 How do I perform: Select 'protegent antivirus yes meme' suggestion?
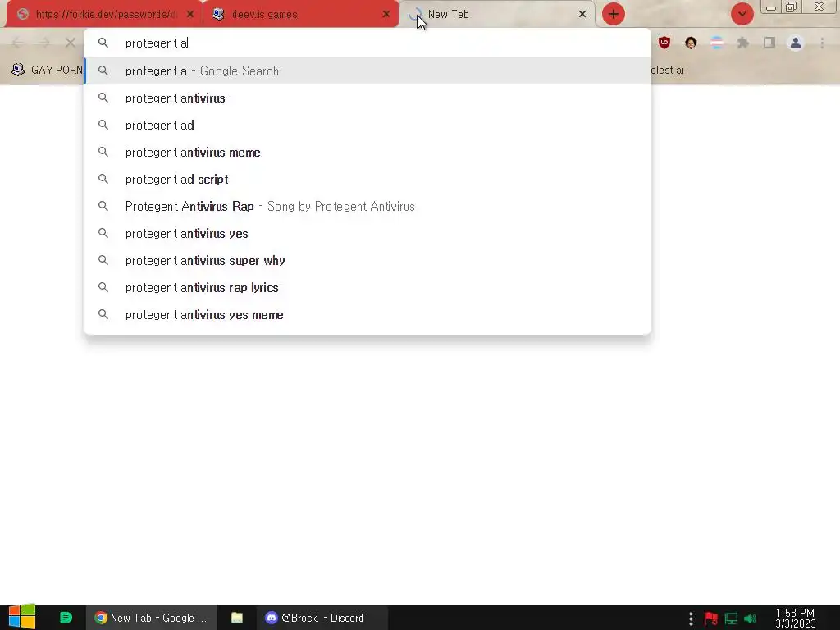coord(367,314)
